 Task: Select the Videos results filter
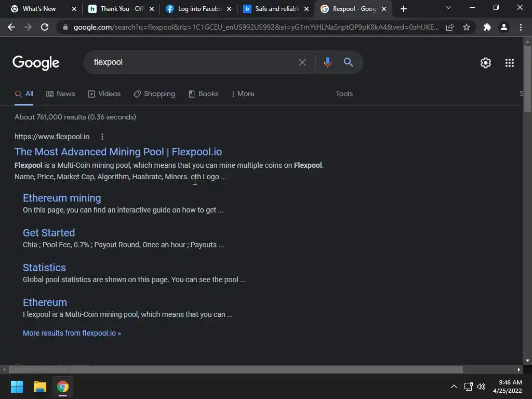104,94
